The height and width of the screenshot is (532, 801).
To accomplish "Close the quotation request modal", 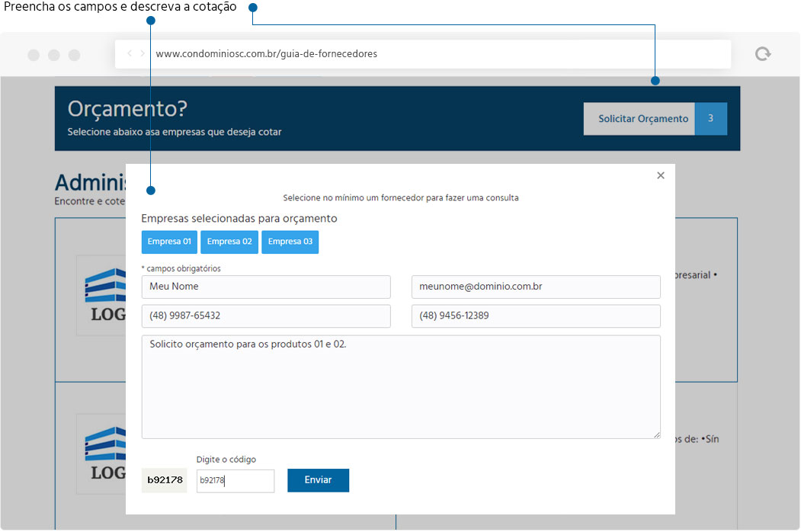I will coord(661,175).
